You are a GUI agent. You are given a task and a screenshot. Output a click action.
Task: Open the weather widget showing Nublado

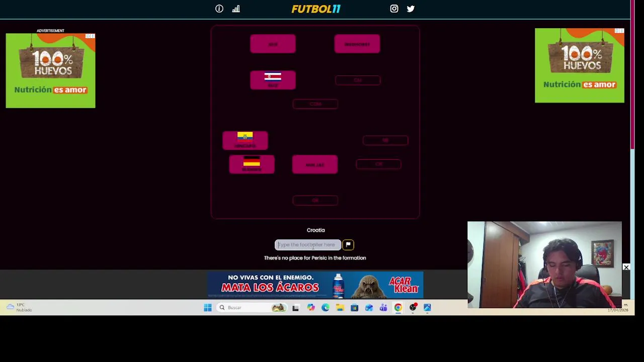(x=19, y=307)
